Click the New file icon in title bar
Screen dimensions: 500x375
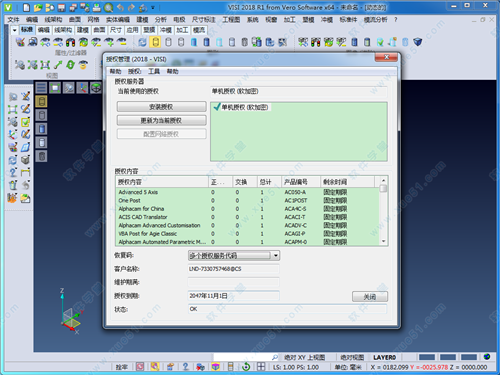click(27, 7)
